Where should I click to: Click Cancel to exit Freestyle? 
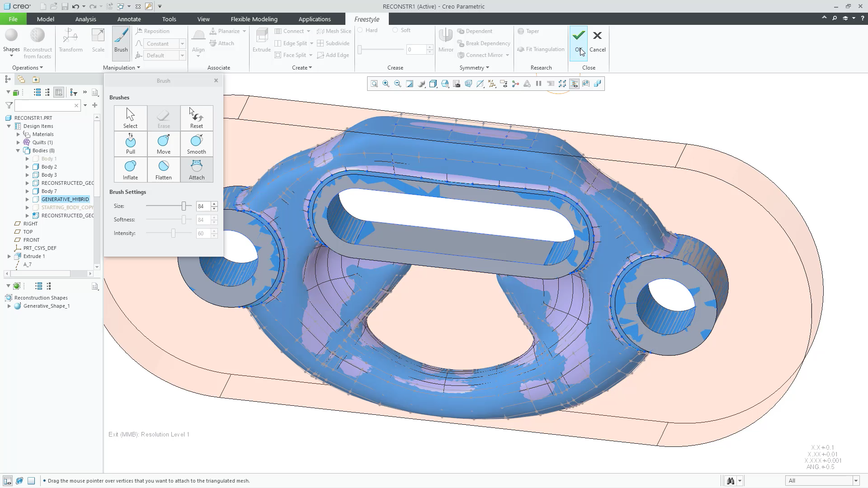[x=597, y=41]
